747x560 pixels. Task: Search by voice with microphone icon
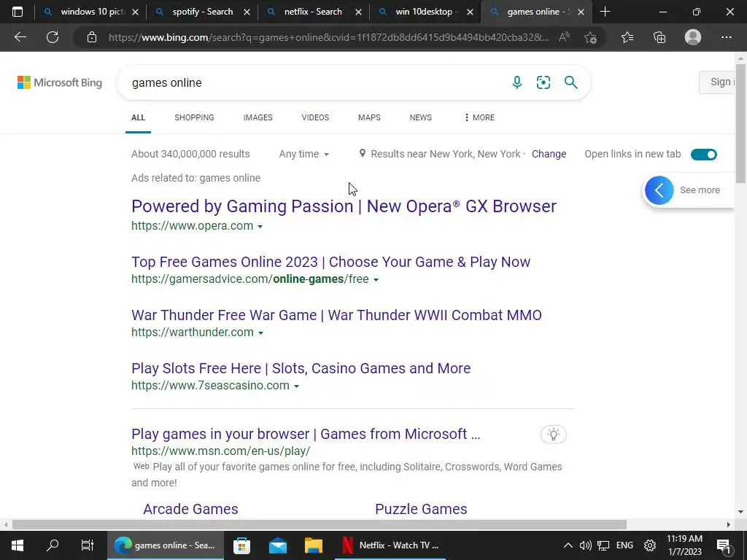pyautogui.click(x=517, y=82)
